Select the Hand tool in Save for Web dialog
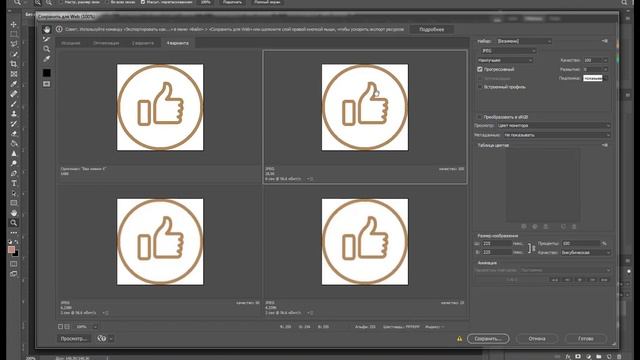Screen dimensions: 640x360 (x=47, y=29)
